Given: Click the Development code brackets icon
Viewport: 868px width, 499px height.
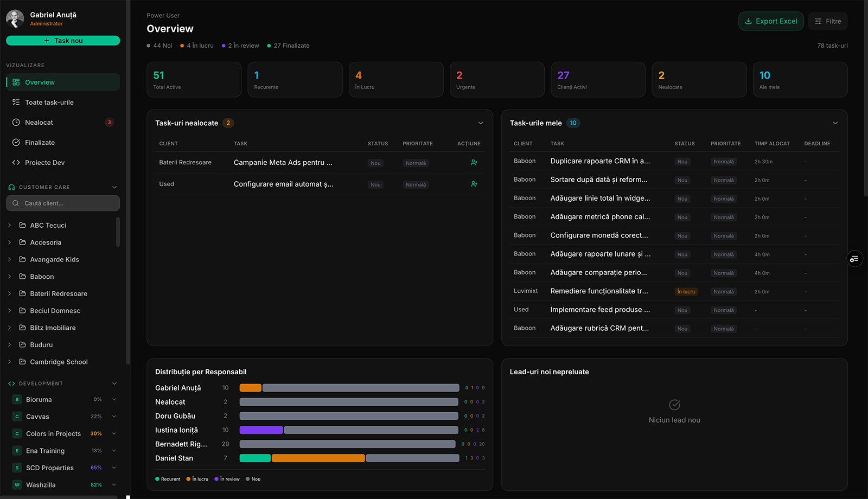Looking at the screenshot, I should (x=11, y=383).
